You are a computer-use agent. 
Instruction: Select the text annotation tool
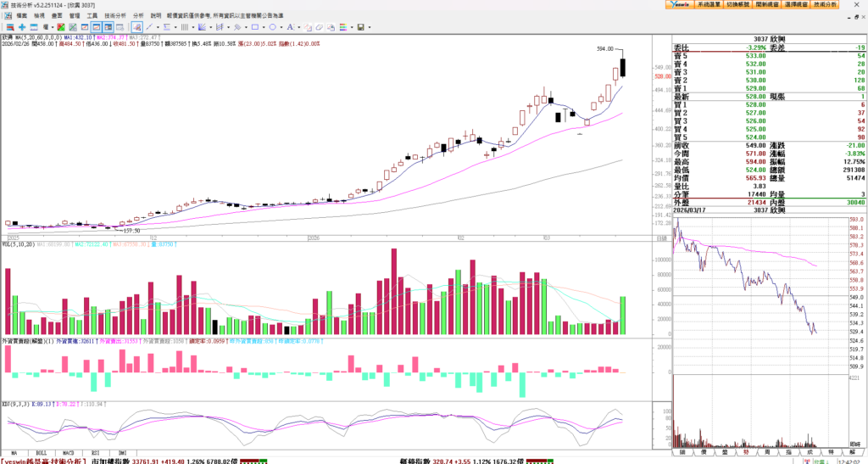(290, 27)
